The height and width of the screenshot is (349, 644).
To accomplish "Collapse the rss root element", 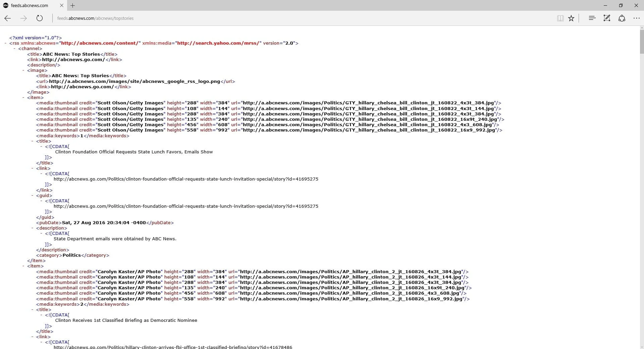I will 5,43.
